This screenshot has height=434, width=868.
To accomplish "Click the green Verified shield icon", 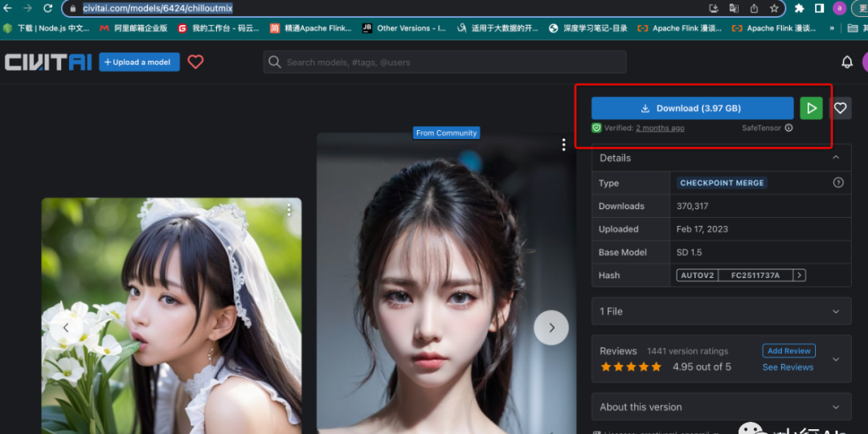I will 596,128.
